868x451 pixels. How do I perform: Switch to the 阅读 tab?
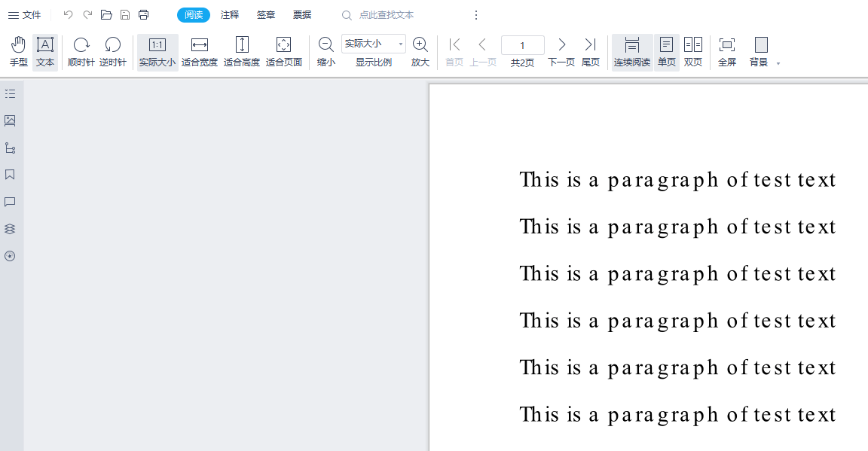click(194, 15)
